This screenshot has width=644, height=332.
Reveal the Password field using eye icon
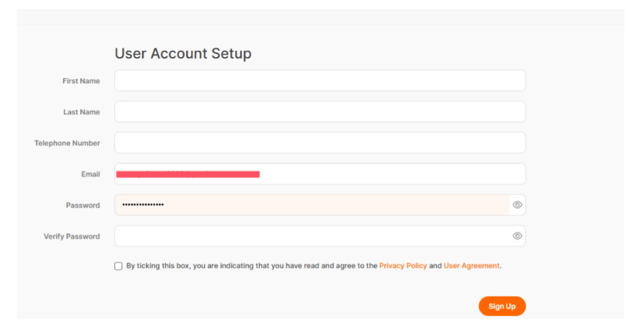[x=517, y=205]
